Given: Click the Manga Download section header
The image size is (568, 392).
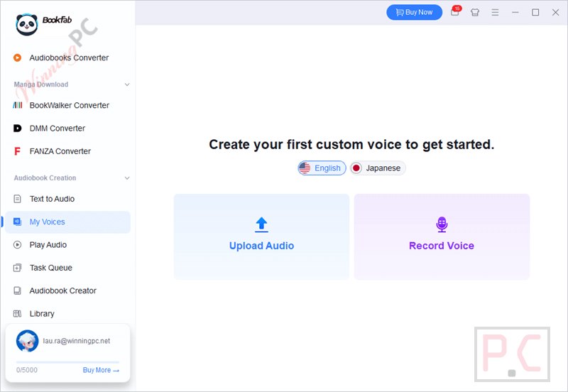Looking at the screenshot, I should coord(41,85).
